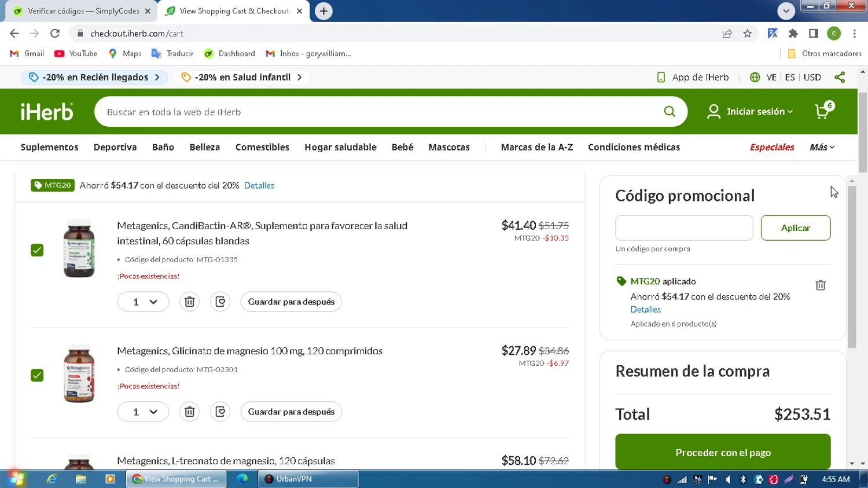Screen dimensions: 868x488
Task: Open new browser tab
Action: pos(323,11)
